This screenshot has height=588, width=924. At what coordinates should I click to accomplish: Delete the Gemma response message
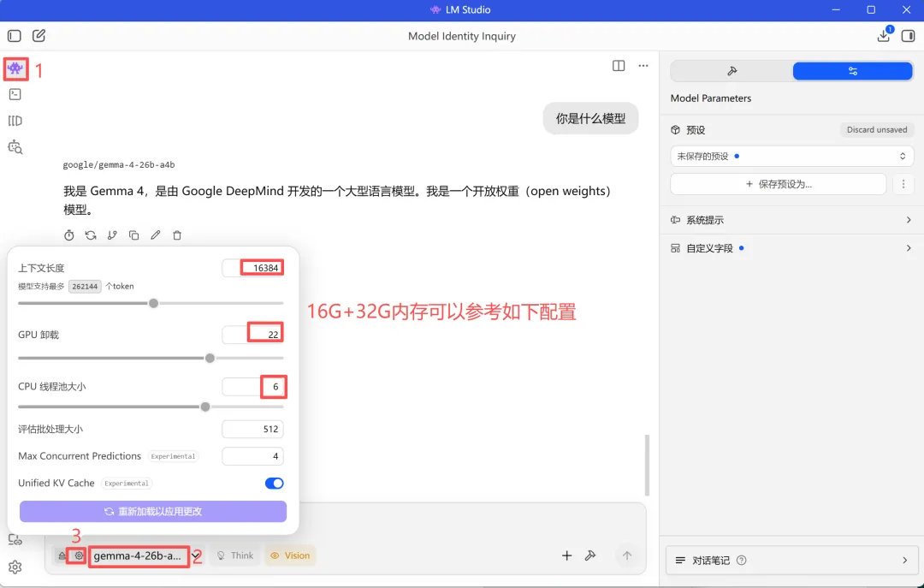click(177, 235)
